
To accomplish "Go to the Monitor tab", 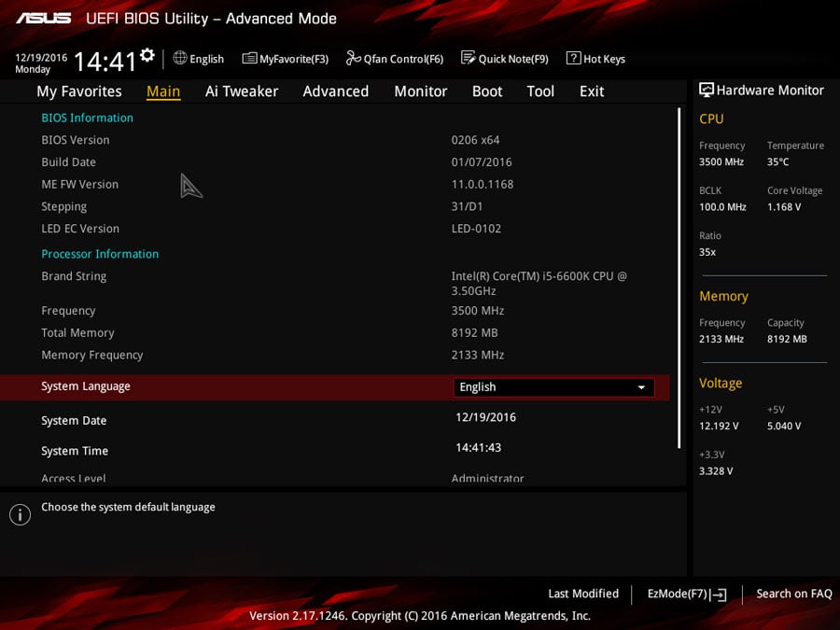I will (x=421, y=91).
